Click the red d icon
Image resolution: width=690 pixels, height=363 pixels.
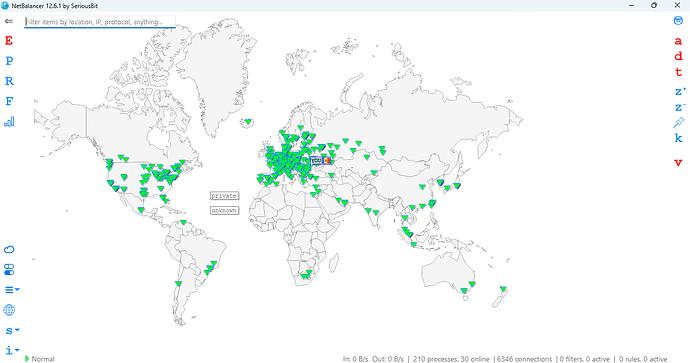[x=678, y=56]
